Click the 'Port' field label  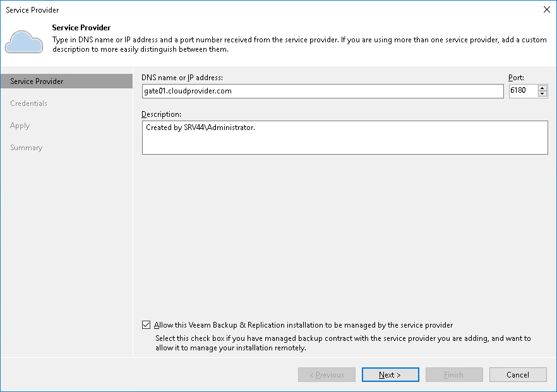(516, 78)
